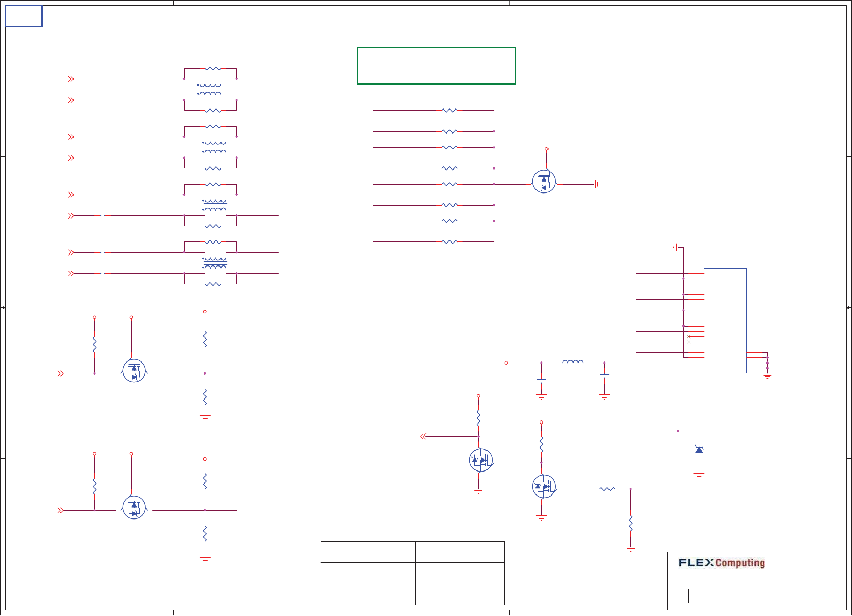The height and width of the screenshot is (616, 852).
Task: Click the sideways ground symbol beside the bus MOSFET
Action: (597, 184)
